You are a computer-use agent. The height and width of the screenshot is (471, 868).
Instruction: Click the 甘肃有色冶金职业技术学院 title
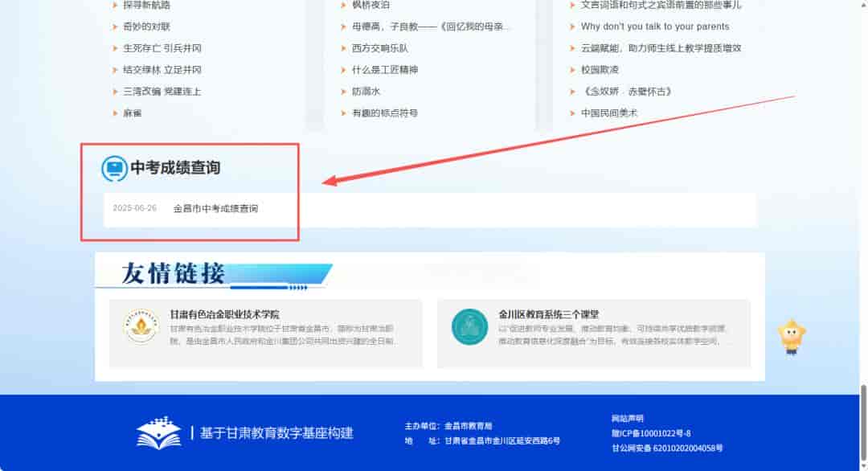224,314
